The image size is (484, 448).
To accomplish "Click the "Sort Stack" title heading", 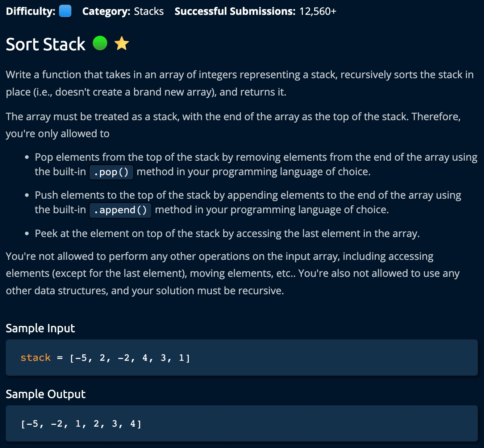I will 46,44.
